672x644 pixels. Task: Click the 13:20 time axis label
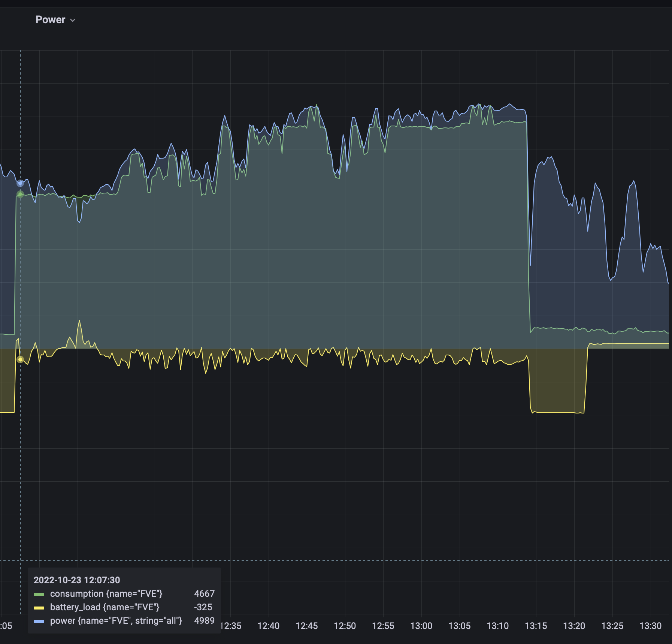coord(574,626)
